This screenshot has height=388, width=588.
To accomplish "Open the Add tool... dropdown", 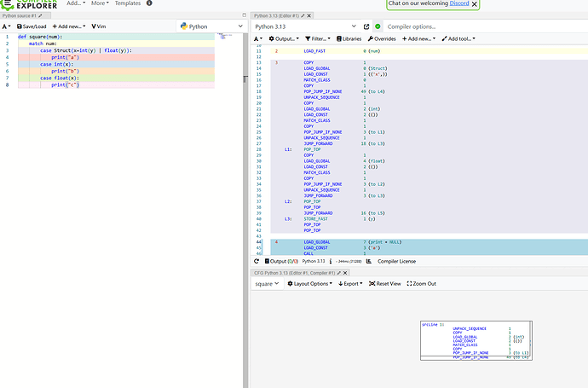I will (x=458, y=38).
